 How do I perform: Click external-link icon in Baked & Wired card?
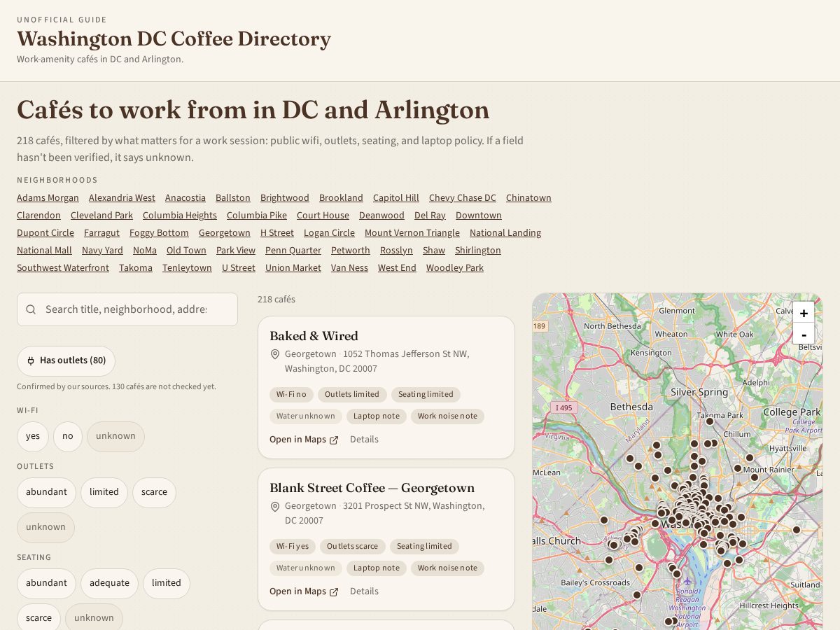[x=334, y=440]
